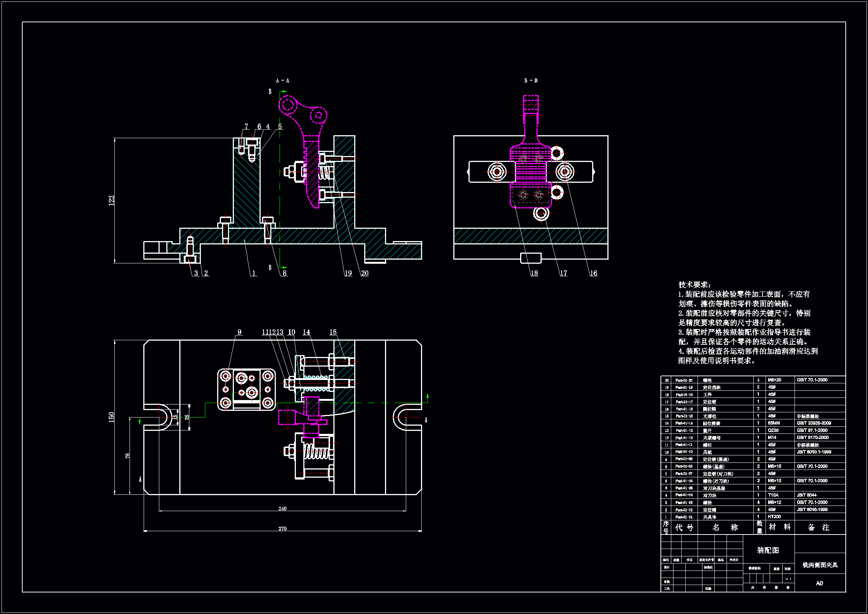Select part balloon number 18

[534, 273]
